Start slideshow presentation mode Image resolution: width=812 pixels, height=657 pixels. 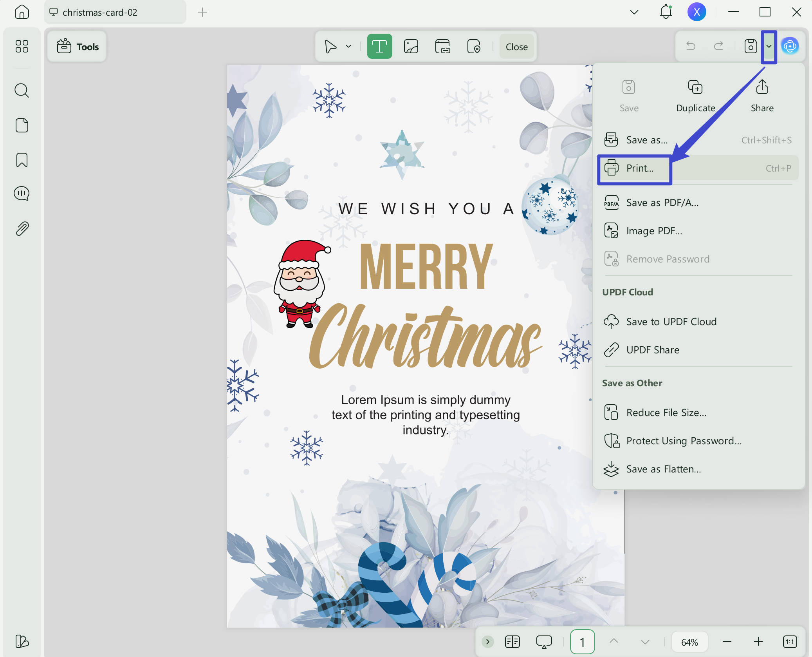tap(544, 642)
